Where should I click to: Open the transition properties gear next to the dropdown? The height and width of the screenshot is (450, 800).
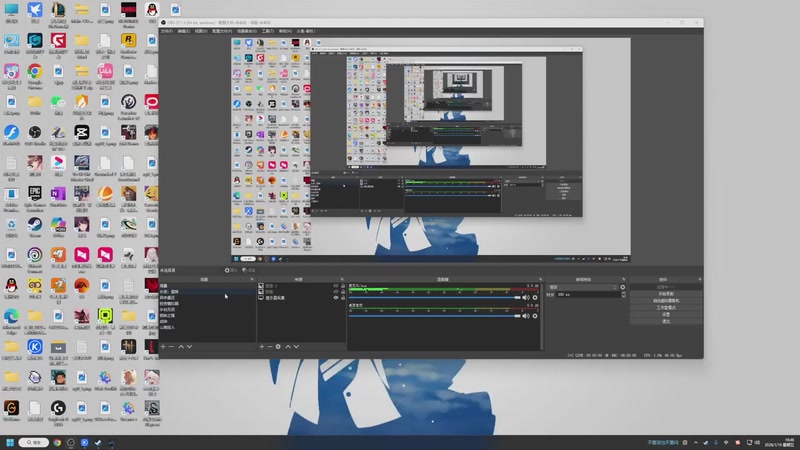623,287
